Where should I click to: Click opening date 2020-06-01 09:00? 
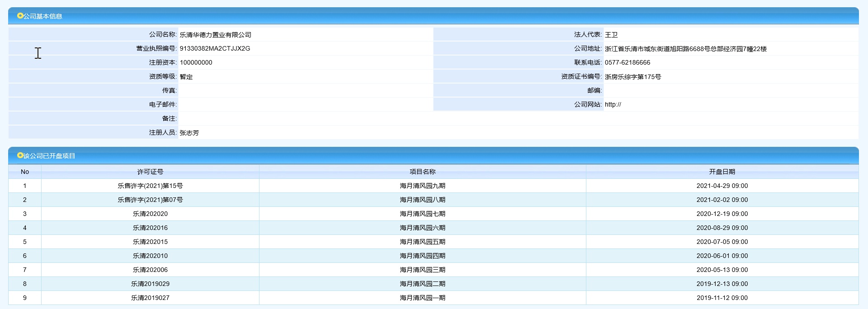pyautogui.click(x=722, y=256)
